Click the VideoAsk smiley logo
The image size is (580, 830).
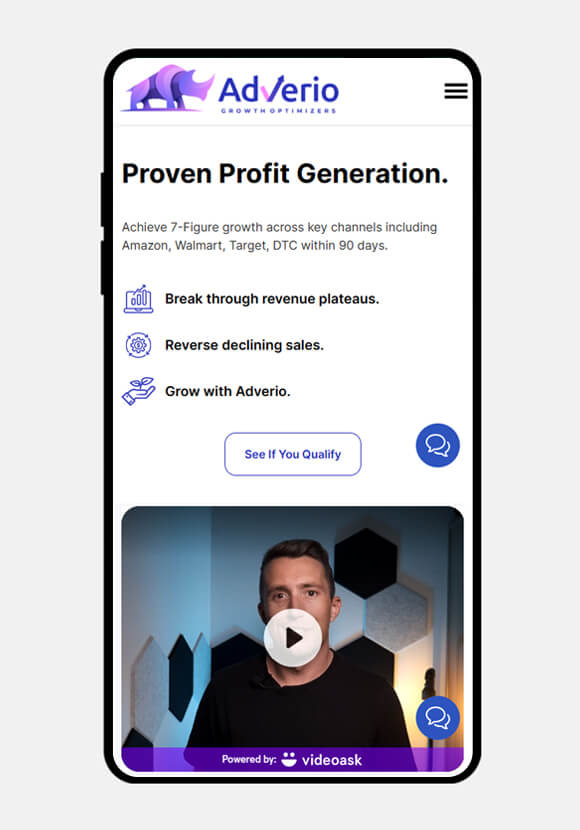pos(289,759)
